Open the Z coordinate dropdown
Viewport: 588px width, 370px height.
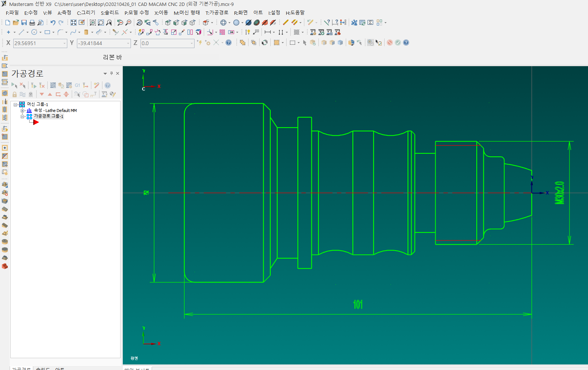[x=192, y=43]
